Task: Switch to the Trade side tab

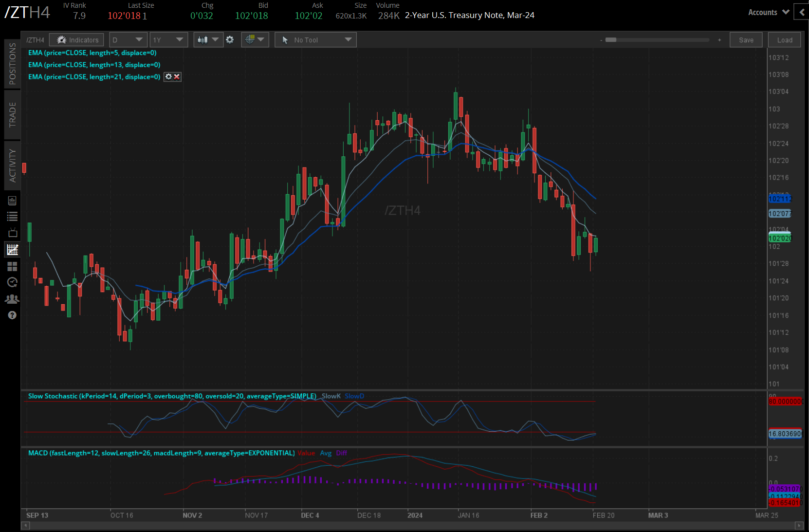Action: tap(12, 115)
